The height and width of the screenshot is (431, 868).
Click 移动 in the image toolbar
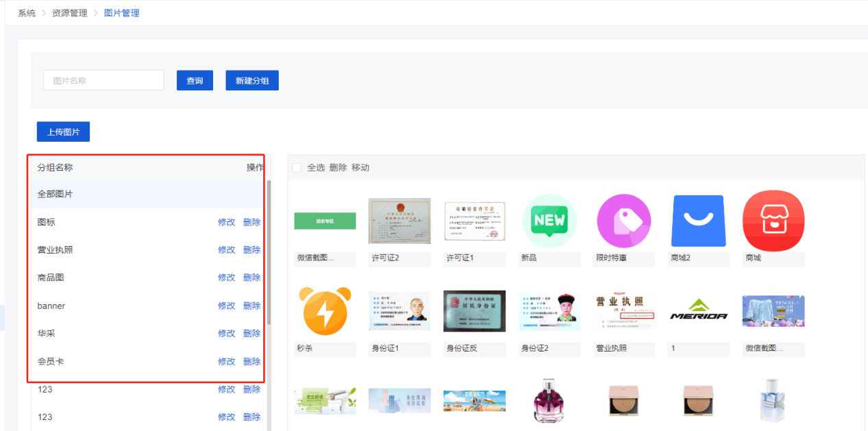click(x=360, y=168)
